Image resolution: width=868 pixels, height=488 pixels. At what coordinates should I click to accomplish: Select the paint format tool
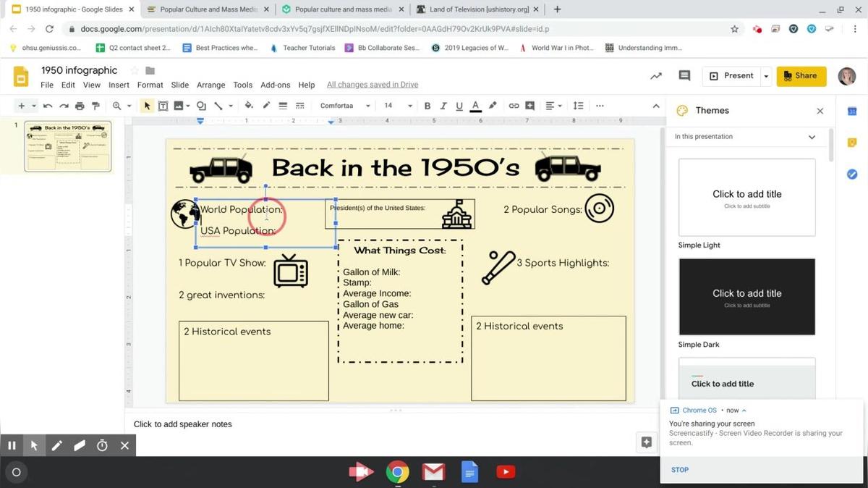coord(95,106)
